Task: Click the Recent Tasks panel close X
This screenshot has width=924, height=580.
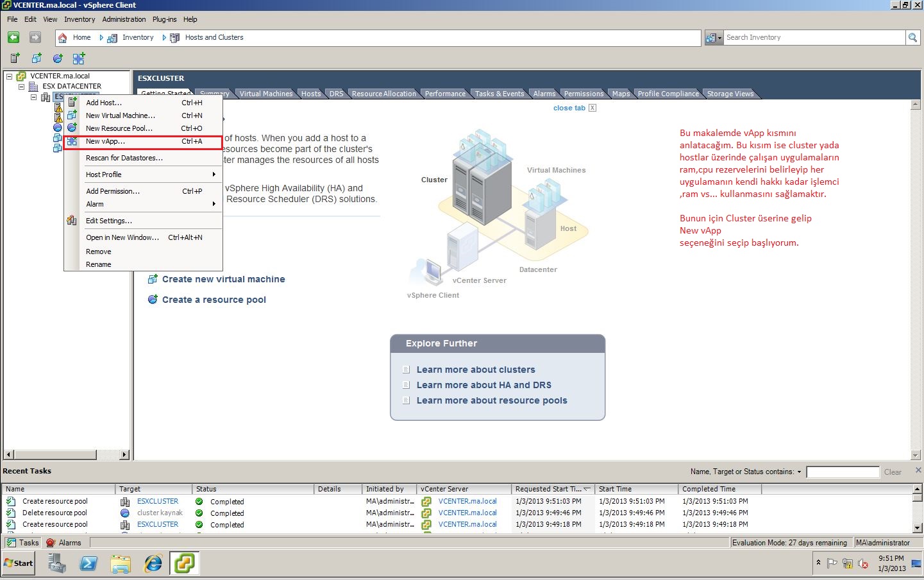Action: point(918,470)
